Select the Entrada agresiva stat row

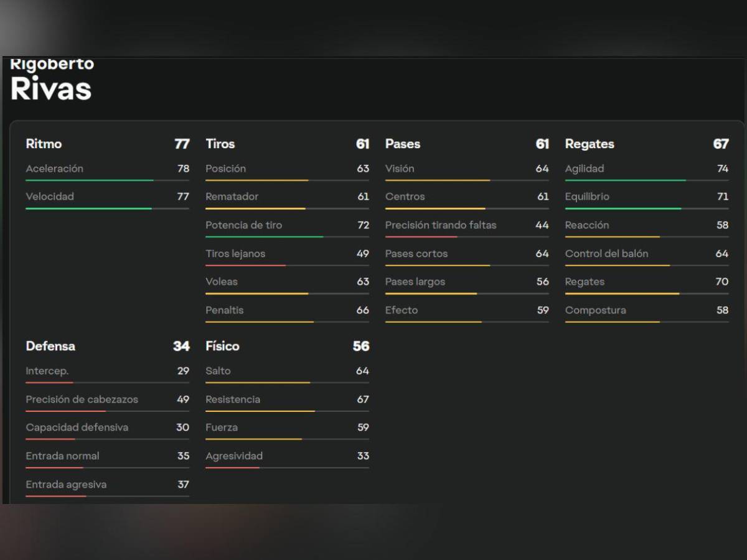tap(107, 485)
